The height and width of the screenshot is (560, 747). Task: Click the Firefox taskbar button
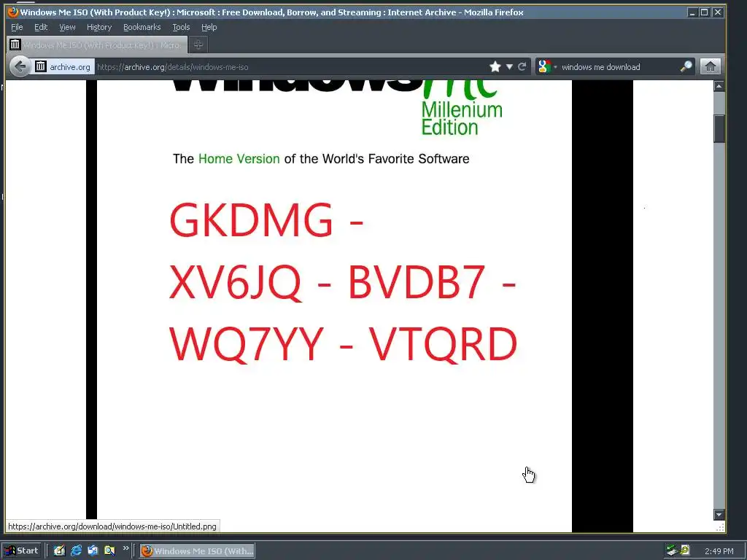point(197,551)
